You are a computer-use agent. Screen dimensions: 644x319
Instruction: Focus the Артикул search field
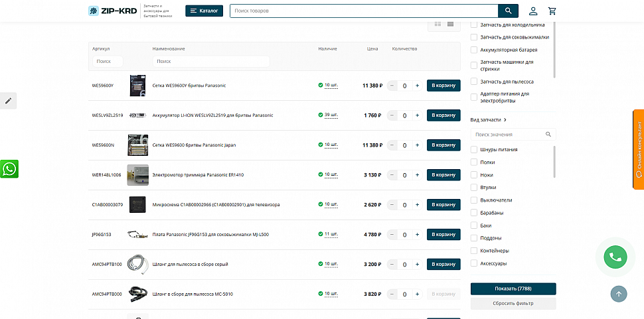pos(108,62)
